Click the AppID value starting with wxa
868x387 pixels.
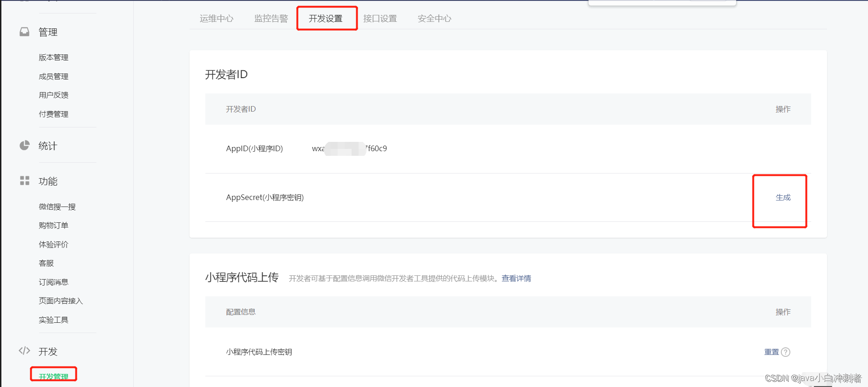tap(349, 148)
